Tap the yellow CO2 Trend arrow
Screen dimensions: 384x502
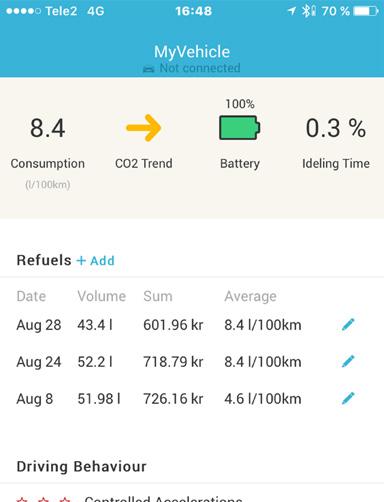pos(144,128)
